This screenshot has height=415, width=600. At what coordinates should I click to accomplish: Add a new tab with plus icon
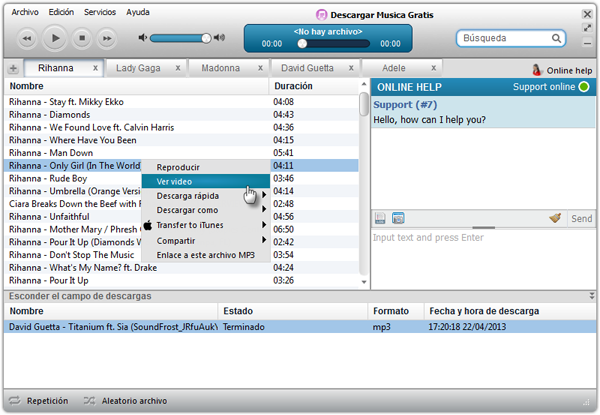(x=13, y=68)
